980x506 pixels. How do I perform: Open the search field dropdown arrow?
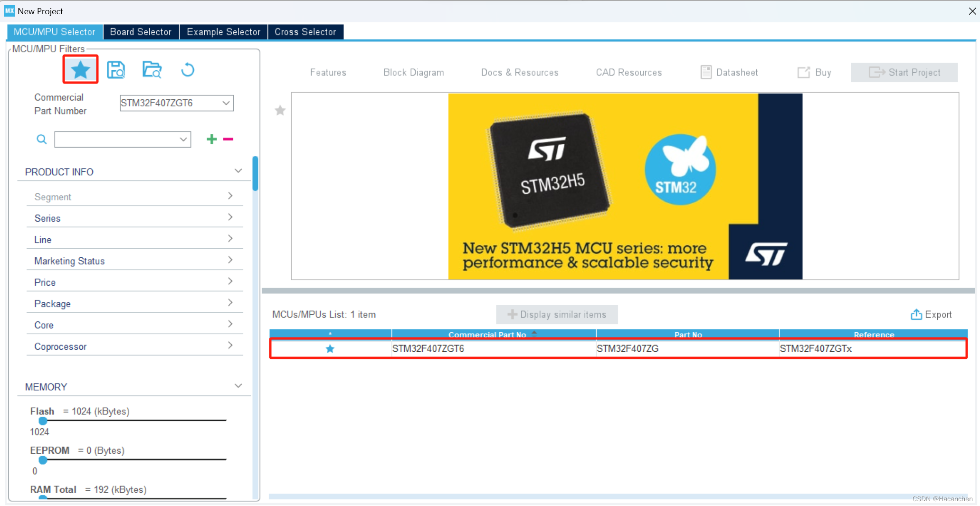tap(183, 140)
